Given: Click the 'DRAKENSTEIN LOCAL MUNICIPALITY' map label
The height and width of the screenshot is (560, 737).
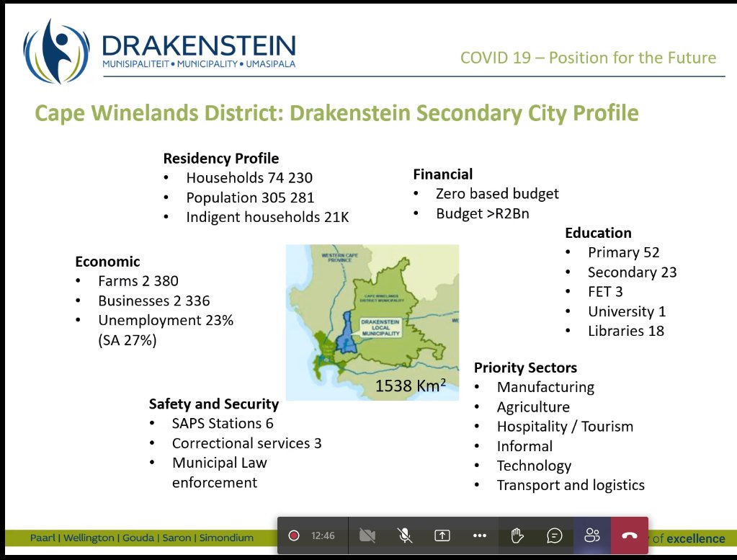Looking at the screenshot, I should click(x=380, y=327).
